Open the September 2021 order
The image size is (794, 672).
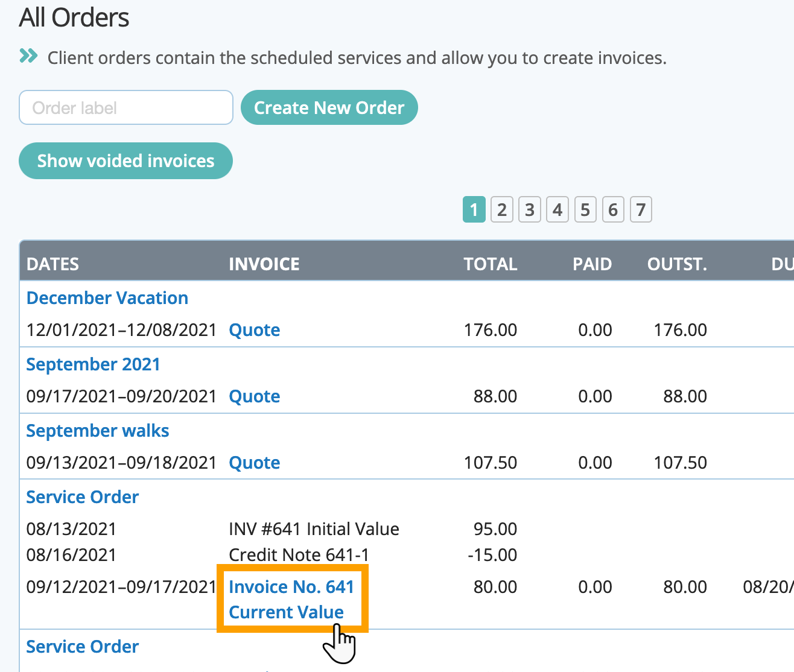point(93,364)
